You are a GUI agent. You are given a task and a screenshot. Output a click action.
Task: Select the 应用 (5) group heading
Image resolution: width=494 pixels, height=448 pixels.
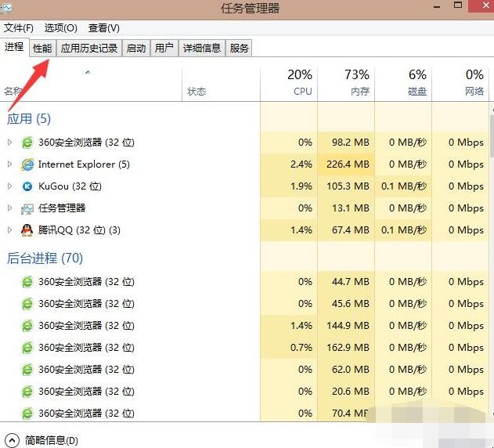pos(29,119)
